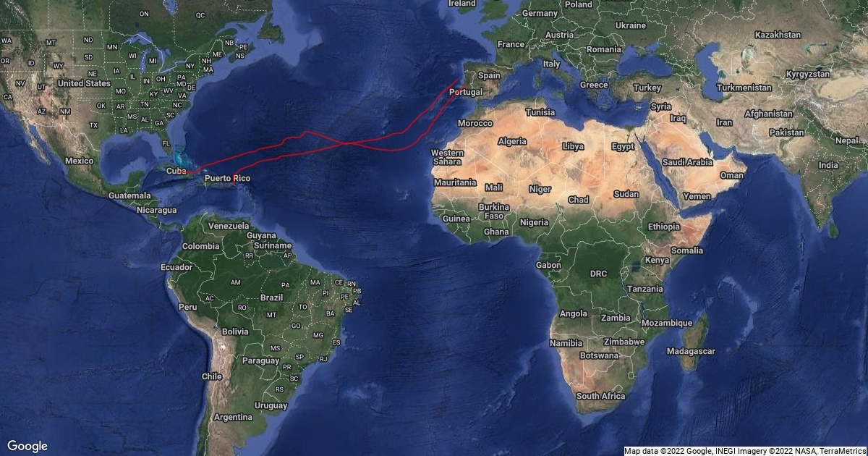868x456 pixels.
Task: Select the DRC label in Africa
Action: point(598,274)
